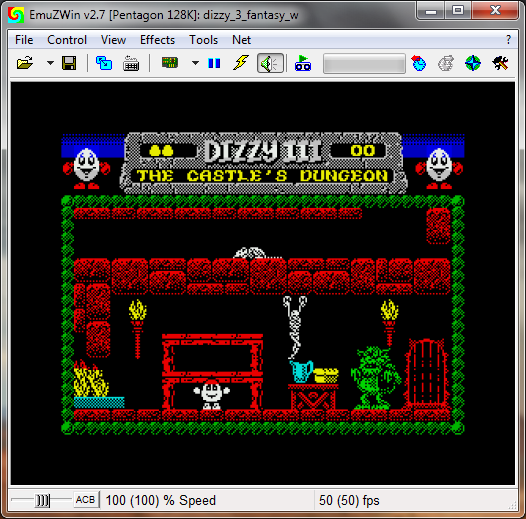Click the gray scroll document icon
Image resolution: width=526 pixels, height=519 pixels.
[446, 63]
